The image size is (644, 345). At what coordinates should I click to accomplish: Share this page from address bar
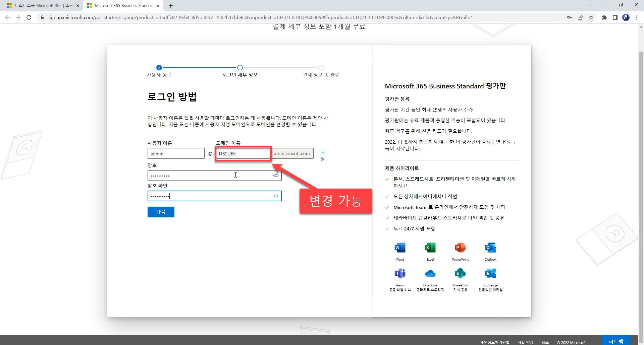pyautogui.click(x=580, y=17)
